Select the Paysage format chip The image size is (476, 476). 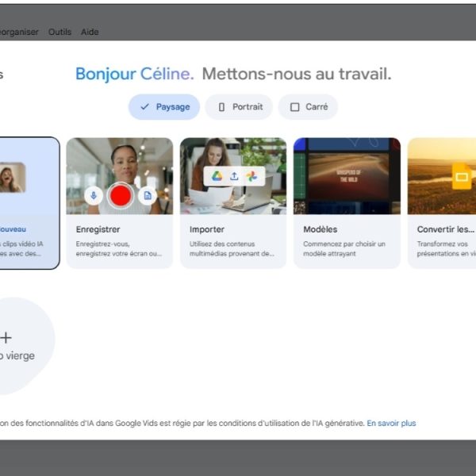click(x=164, y=107)
